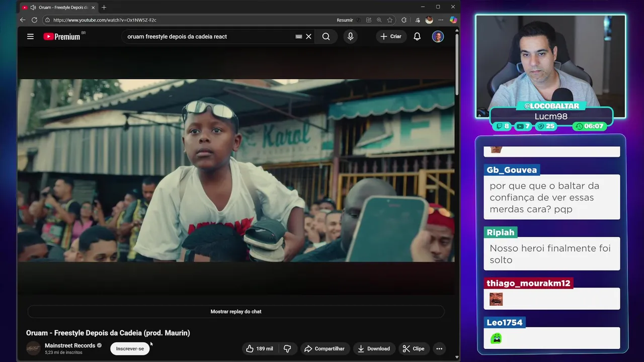Start voice search with microphone icon

pos(351,36)
